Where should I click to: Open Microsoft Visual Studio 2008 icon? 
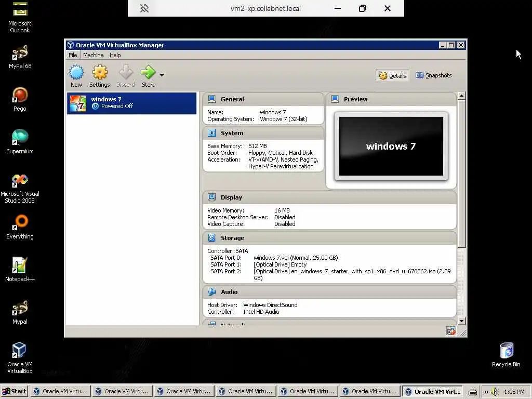click(x=20, y=188)
